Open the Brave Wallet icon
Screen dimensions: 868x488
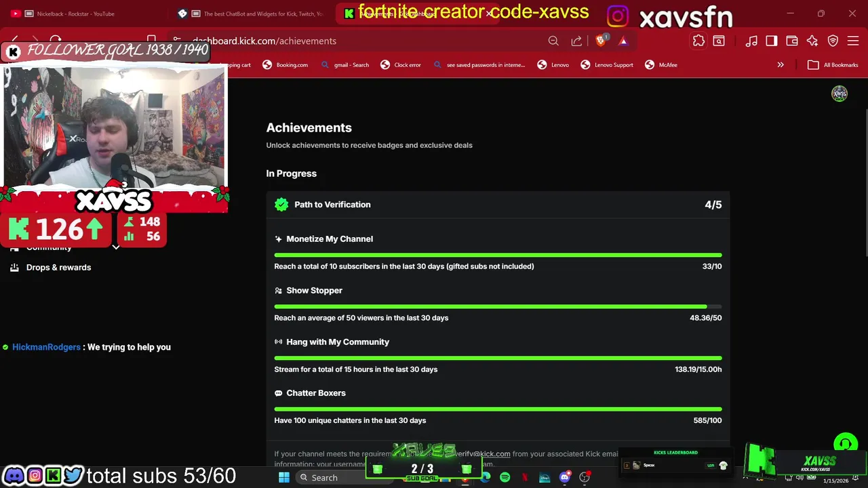pos(792,41)
